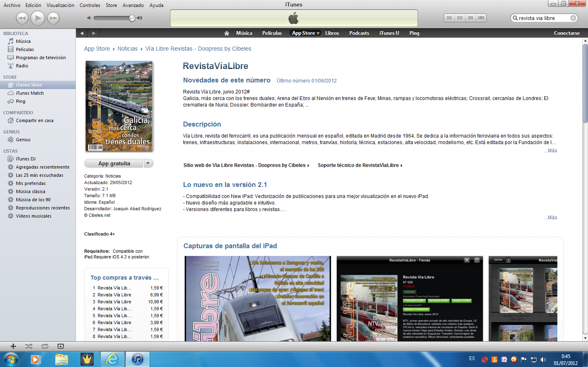Open the Libros store tab
Image resolution: width=588 pixels, height=367 pixels.
pyautogui.click(x=332, y=33)
